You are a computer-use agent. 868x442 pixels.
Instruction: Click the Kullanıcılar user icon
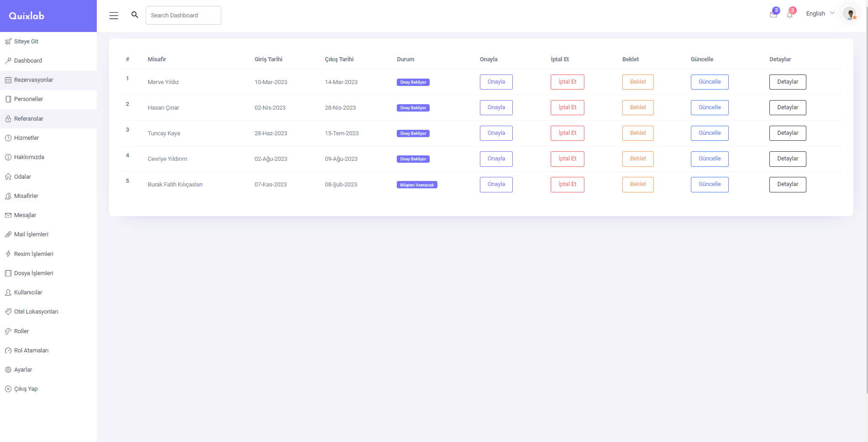click(x=8, y=293)
